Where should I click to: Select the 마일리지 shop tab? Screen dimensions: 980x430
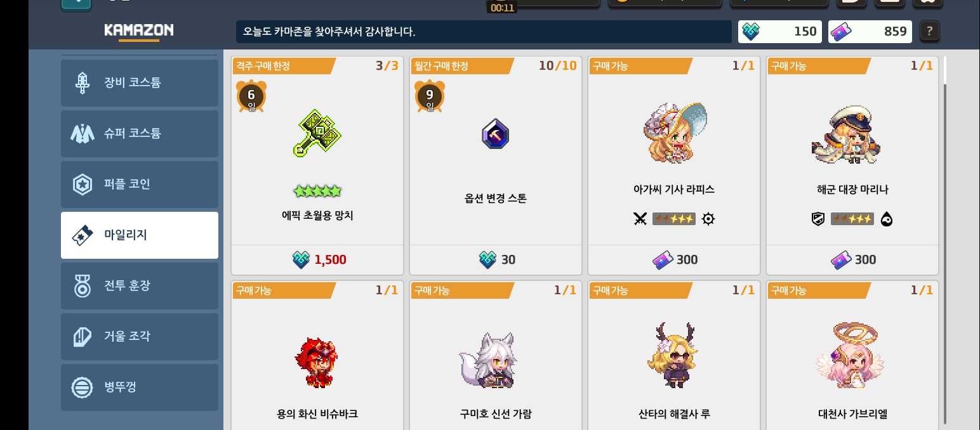click(x=140, y=235)
